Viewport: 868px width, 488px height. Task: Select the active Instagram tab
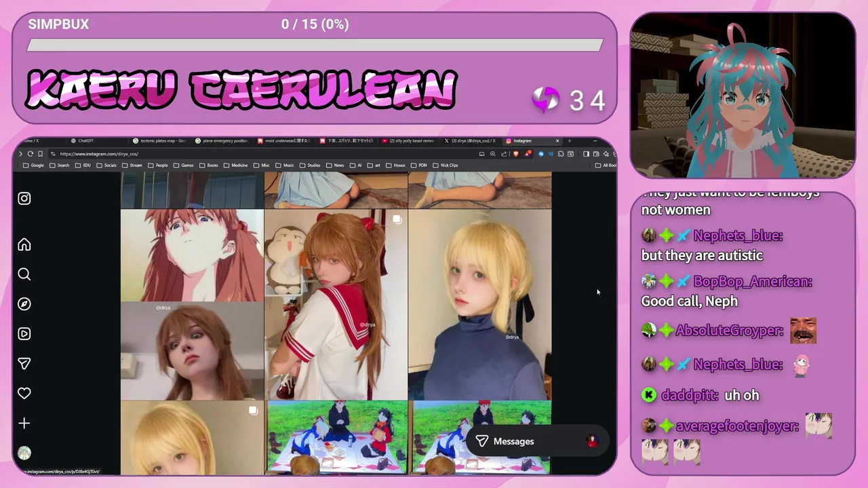[x=532, y=141]
